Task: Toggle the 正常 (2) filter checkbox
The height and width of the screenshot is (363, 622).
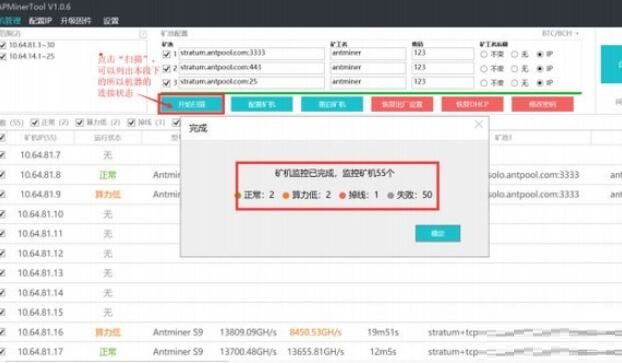Action: point(35,123)
